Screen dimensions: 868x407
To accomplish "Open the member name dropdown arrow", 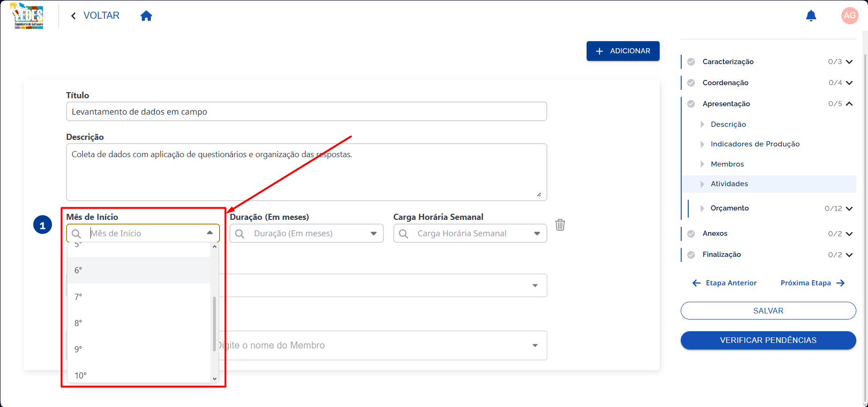I will [535, 346].
